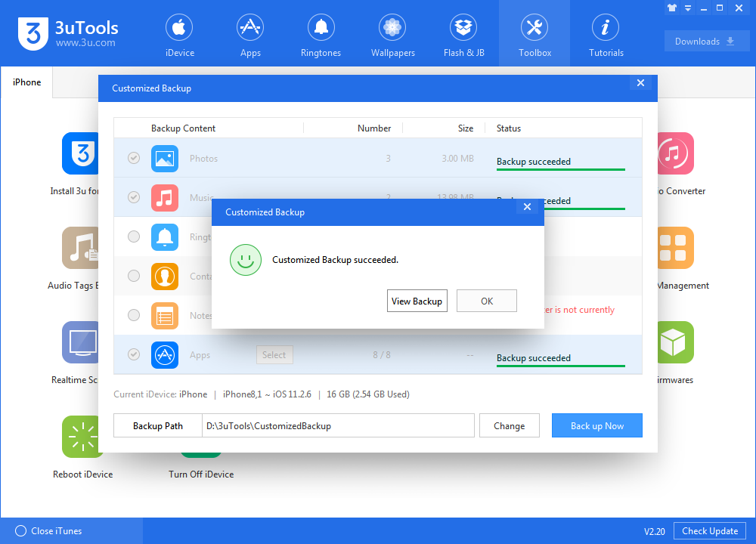
Task: Toggle the Apps backup checkbox
Action: pyautogui.click(x=134, y=354)
